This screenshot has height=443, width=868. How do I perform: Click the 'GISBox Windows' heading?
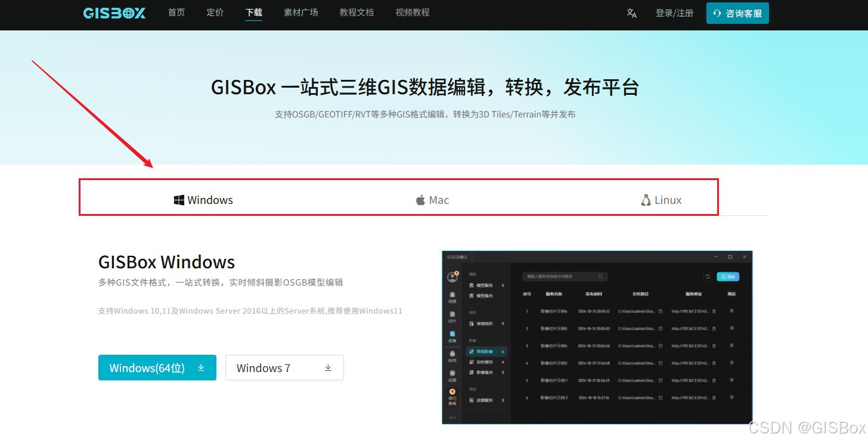167,262
